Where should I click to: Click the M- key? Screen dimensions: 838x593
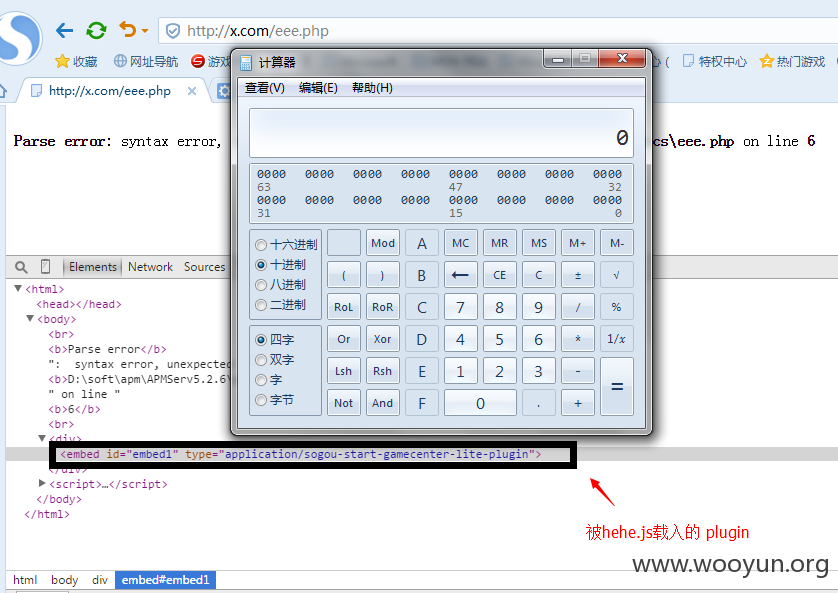617,243
